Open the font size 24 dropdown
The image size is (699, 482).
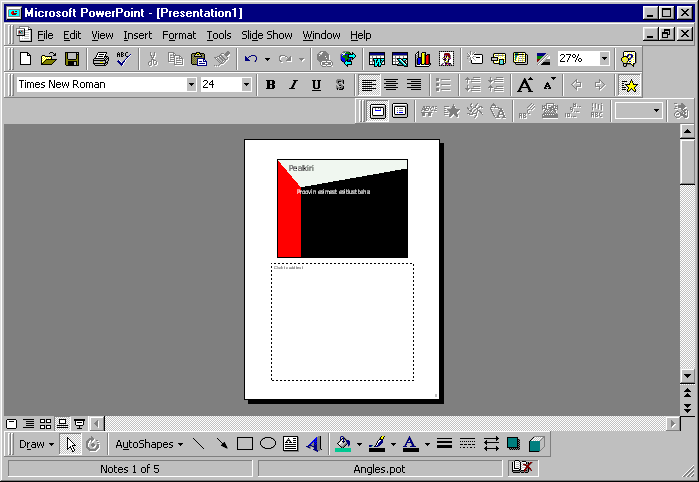(x=246, y=85)
